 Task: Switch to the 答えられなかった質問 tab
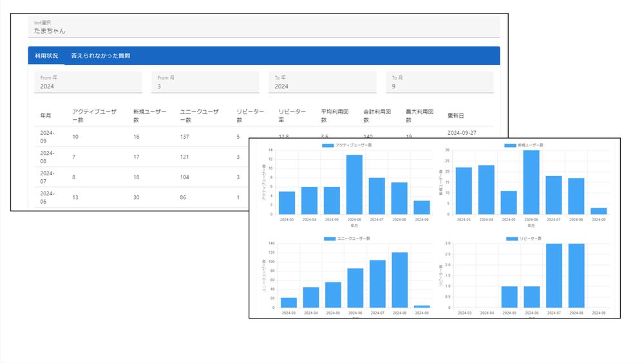point(100,55)
